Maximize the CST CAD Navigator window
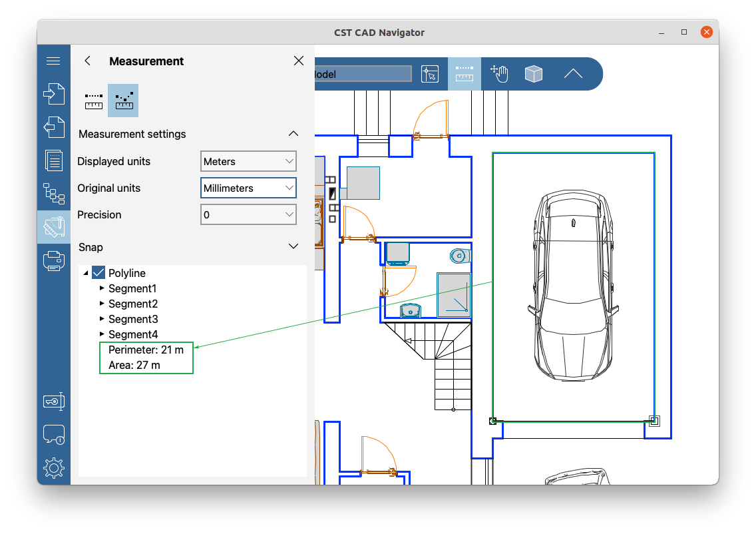The width and height of the screenshot is (756, 534). (x=683, y=33)
